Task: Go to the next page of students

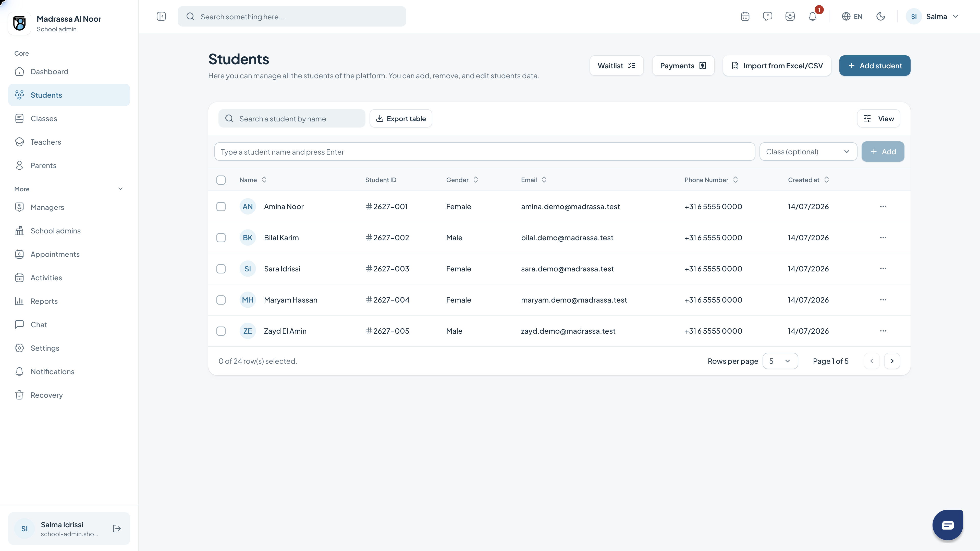Action: [x=892, y=361]
